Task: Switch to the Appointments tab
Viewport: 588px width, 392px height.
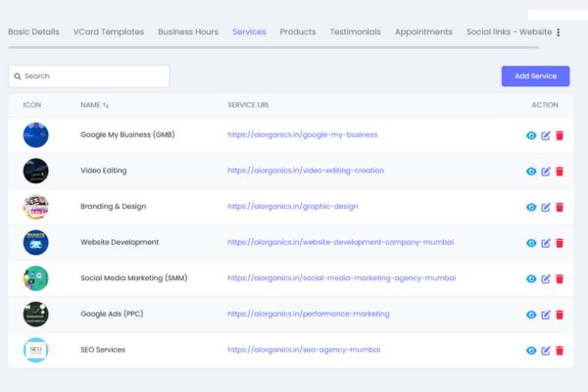Action: click(x=423, y=32)
